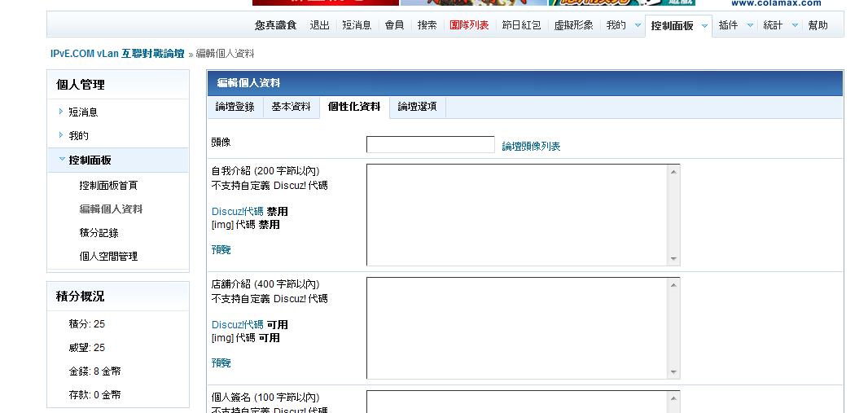The height and width of the screenshot is (413, 868).
Task: Click 預覽 under 自我介紹
Action: click(221, 250)
